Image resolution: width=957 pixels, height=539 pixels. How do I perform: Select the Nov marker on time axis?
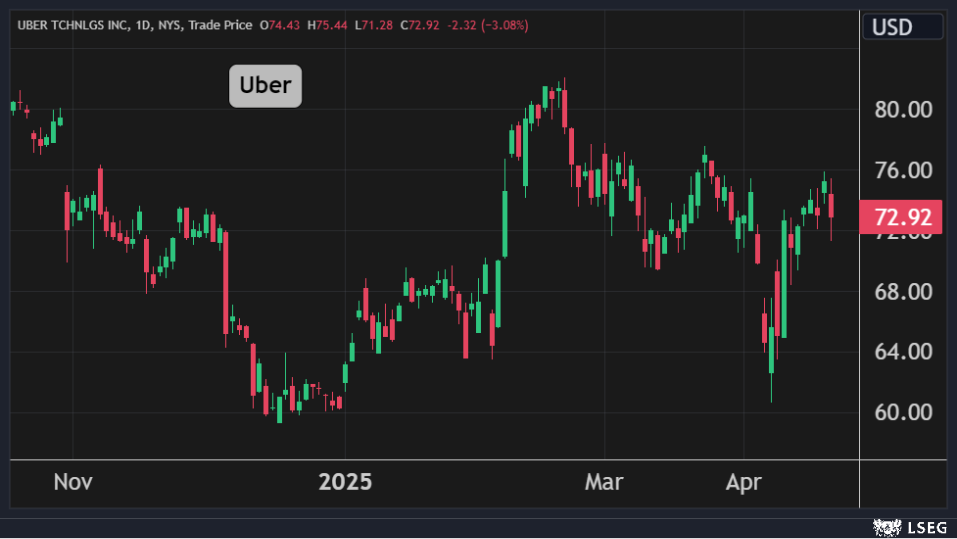72,482
